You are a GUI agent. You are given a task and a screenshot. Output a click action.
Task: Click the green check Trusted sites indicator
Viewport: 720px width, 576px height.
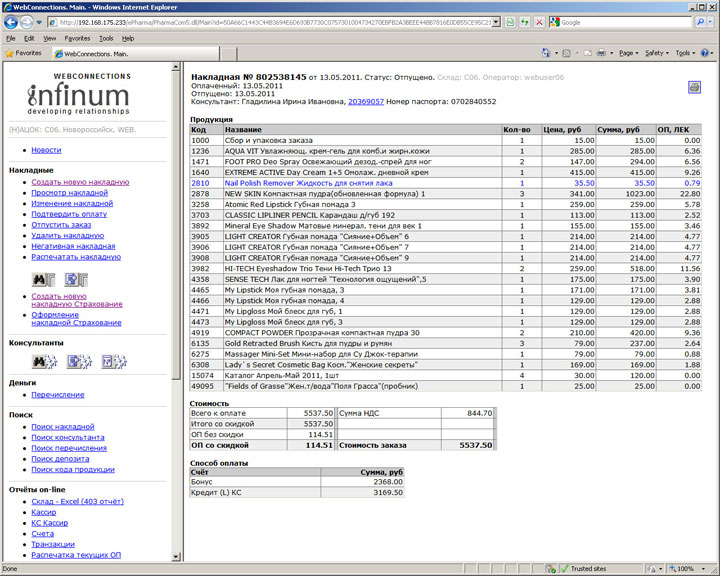(x=564, y=569)
